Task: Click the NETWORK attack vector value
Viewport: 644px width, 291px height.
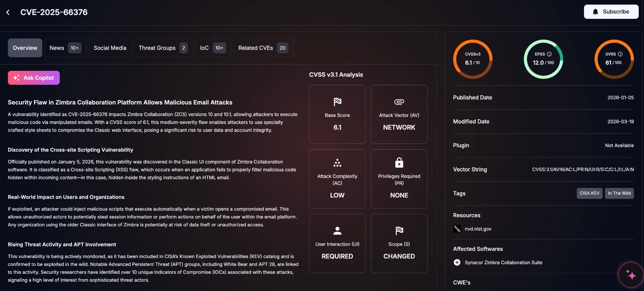Action: (x=399, y=127)
